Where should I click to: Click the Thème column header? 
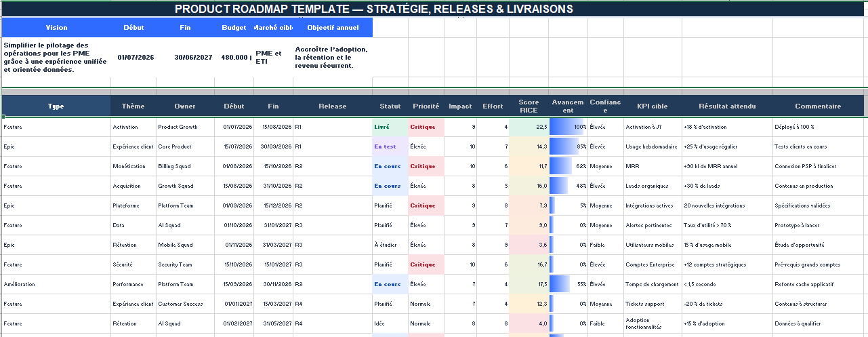tap(133, 106)
